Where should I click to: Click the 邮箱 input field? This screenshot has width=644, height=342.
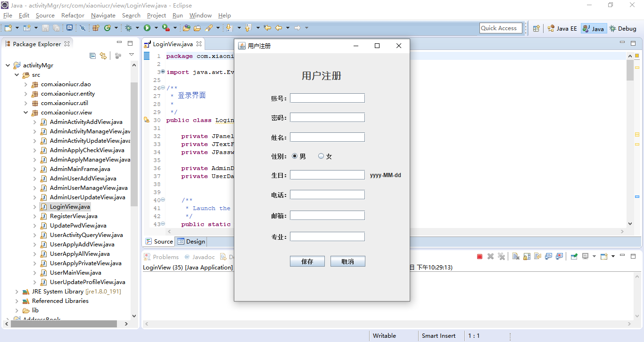click(x=327, y=215)
